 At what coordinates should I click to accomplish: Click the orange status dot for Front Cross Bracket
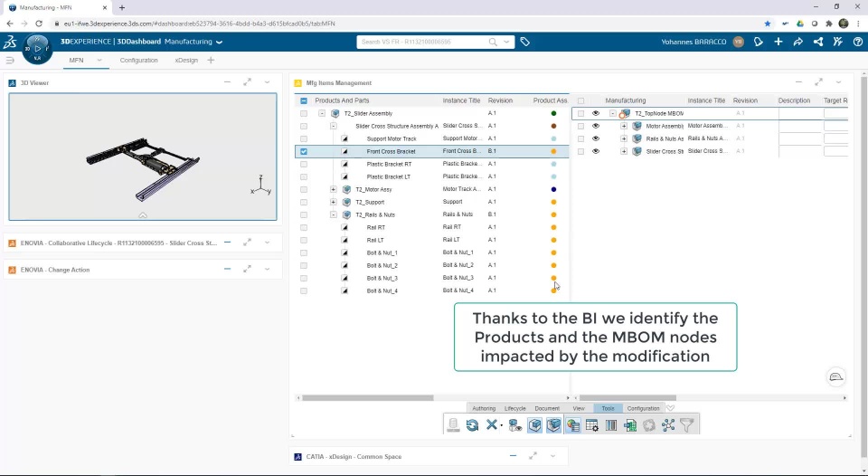coord(553,151)
